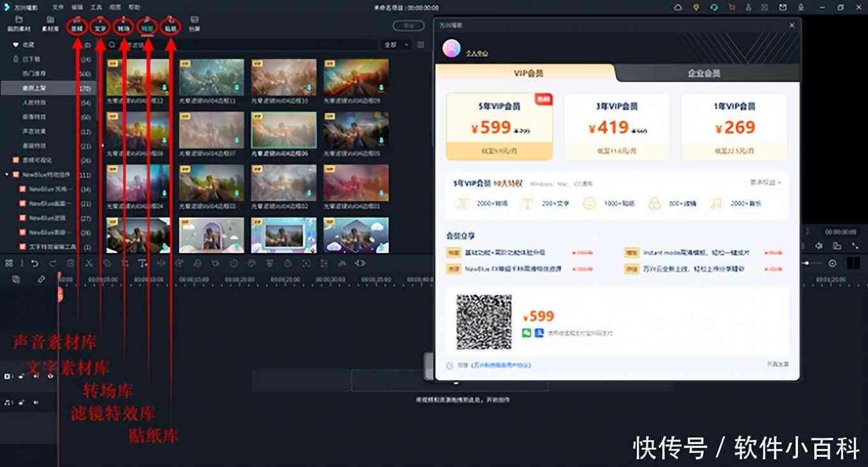Click the timeline layout grid icon
The height and width of the screenshot is (467, 868).
coord(10,263)
